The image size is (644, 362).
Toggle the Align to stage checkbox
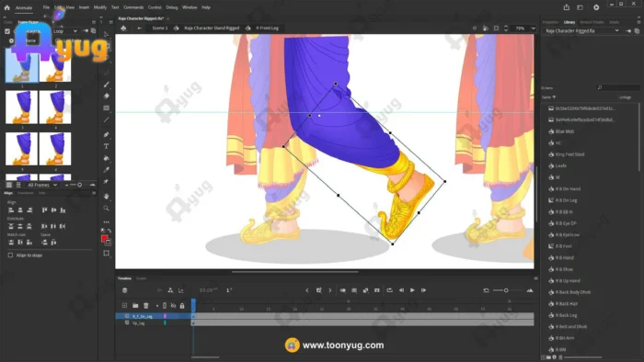[x=10, y=255]
